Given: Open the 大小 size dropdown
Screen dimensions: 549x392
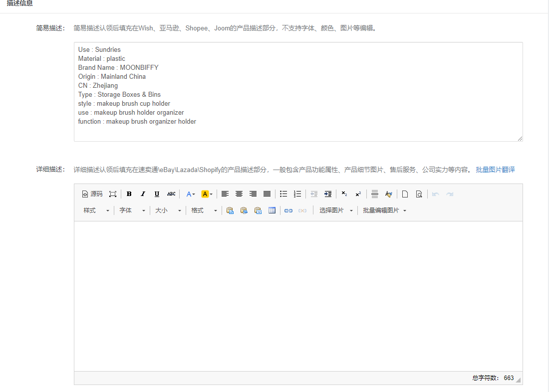Looking at the screenshot, I should click(168, 210).
